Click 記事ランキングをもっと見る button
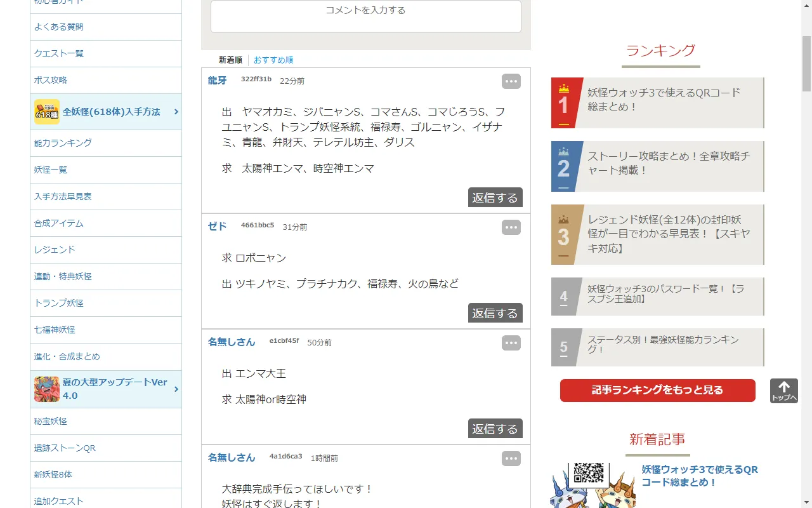 [x=658, y=391]
